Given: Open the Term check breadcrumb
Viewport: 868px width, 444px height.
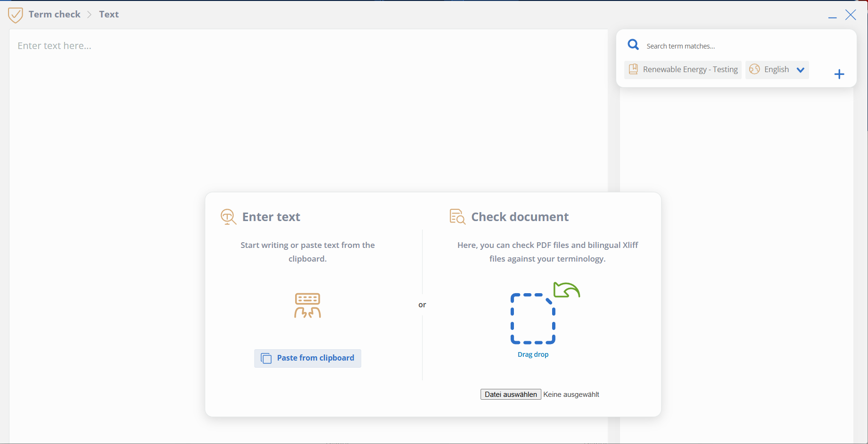Looking at the screenshot, I should pos(55,15).
